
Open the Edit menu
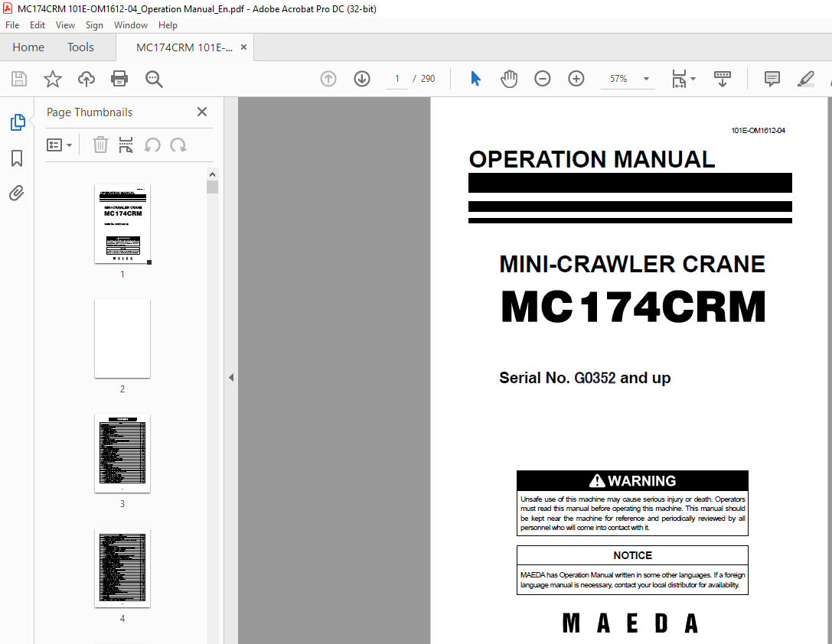38,25
